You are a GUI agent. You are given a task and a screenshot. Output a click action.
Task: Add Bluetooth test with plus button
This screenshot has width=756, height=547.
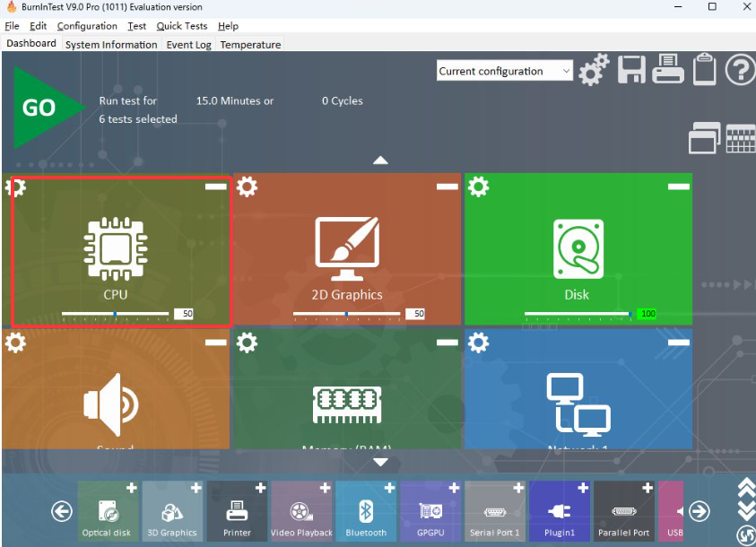tap(389, 489)
